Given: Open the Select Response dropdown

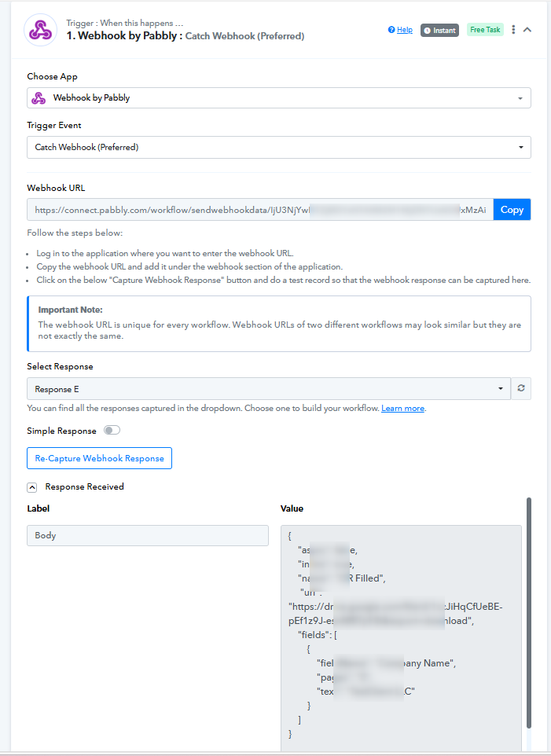Looking at the screenshot, I should (x=269, y=388).
